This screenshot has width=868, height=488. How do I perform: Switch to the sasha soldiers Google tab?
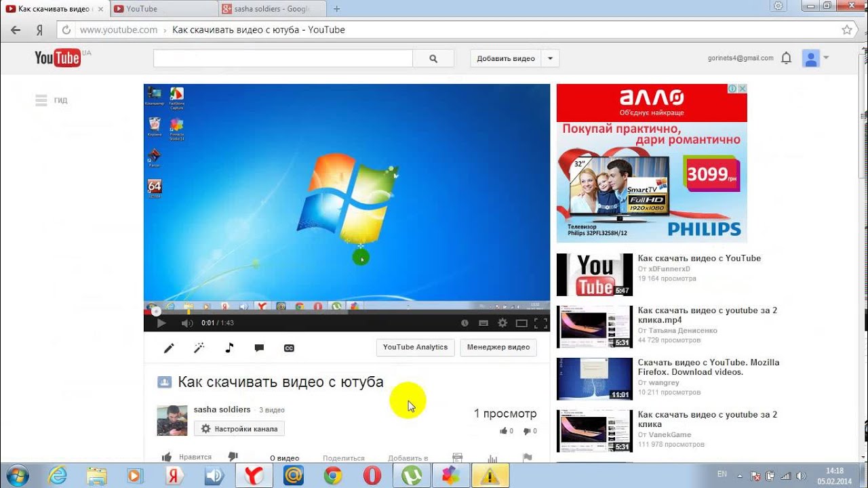(273, 9)
